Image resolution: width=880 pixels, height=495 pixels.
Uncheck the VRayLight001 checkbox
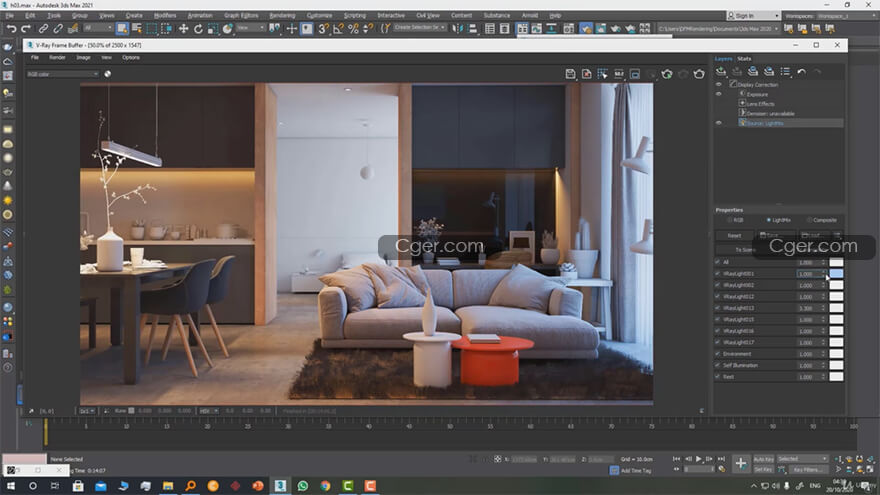click(x=717, y=273)
